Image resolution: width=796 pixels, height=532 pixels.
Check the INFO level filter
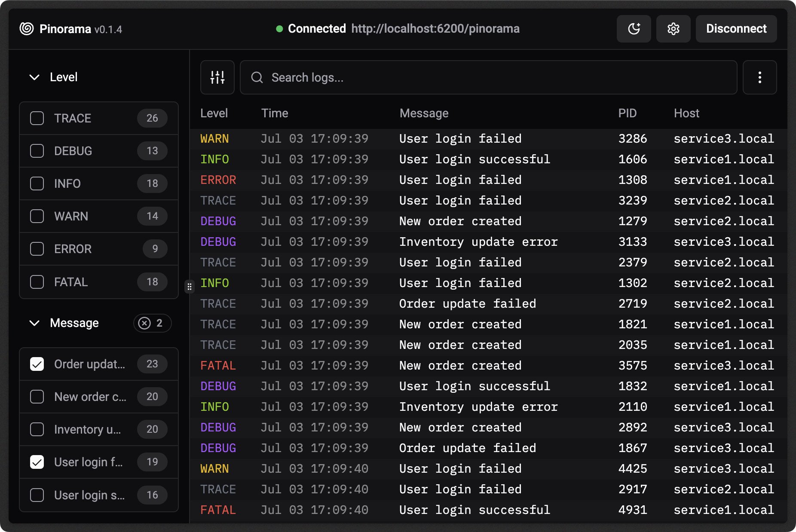click(37, 183)
